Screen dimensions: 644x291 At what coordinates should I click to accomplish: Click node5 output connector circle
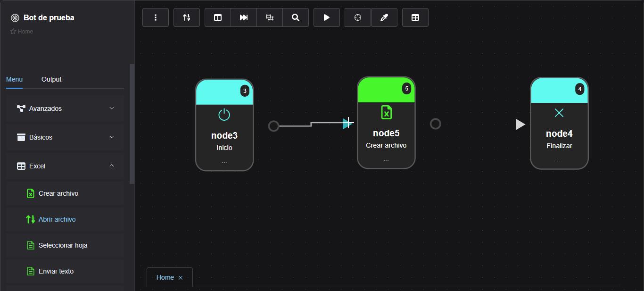[x=436, y=124]
